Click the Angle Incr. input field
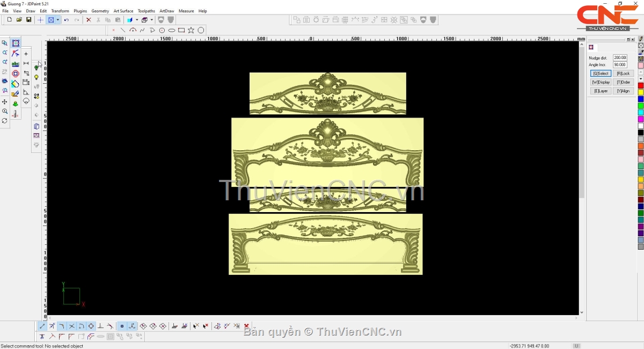The height and width of the screenshot is (349, 644). pos(620,64)
